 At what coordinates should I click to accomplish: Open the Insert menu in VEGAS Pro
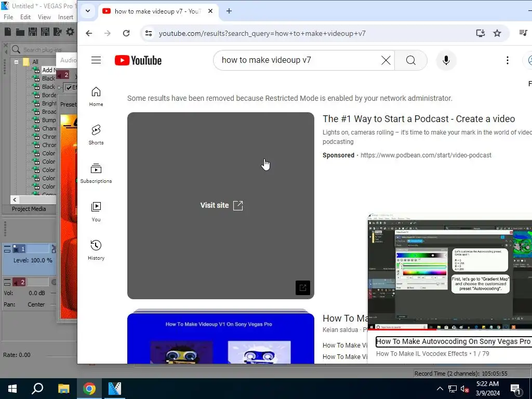point(65,17)
